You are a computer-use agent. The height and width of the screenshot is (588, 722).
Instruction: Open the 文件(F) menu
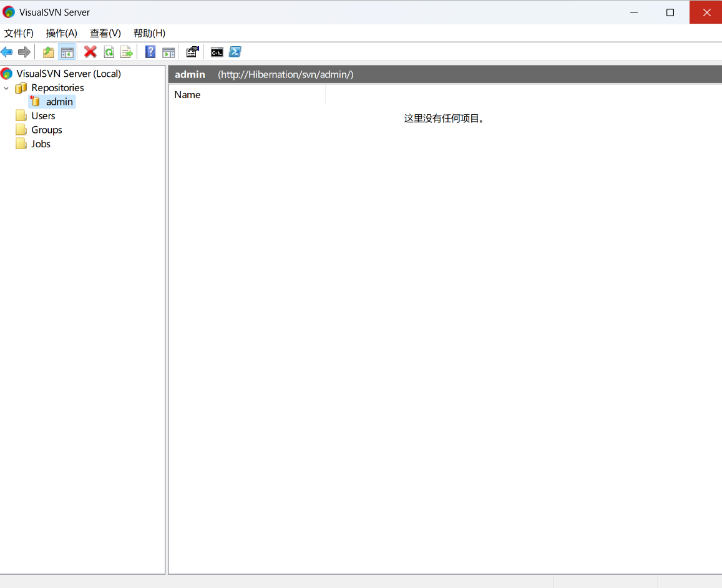click(19, 33)
